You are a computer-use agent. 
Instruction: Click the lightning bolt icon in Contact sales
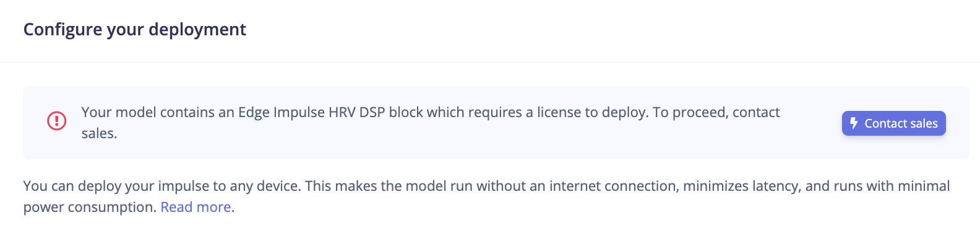(x=854, y=123)
